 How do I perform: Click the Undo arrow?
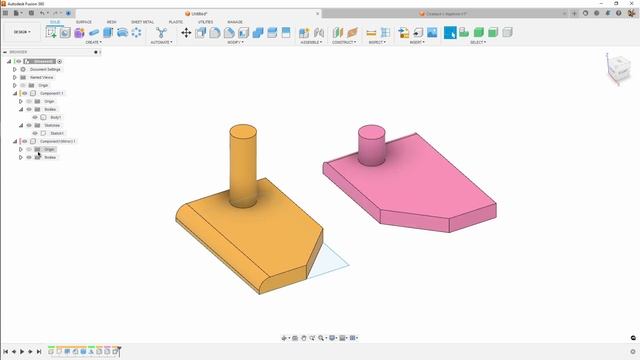[x=42, y=13]
